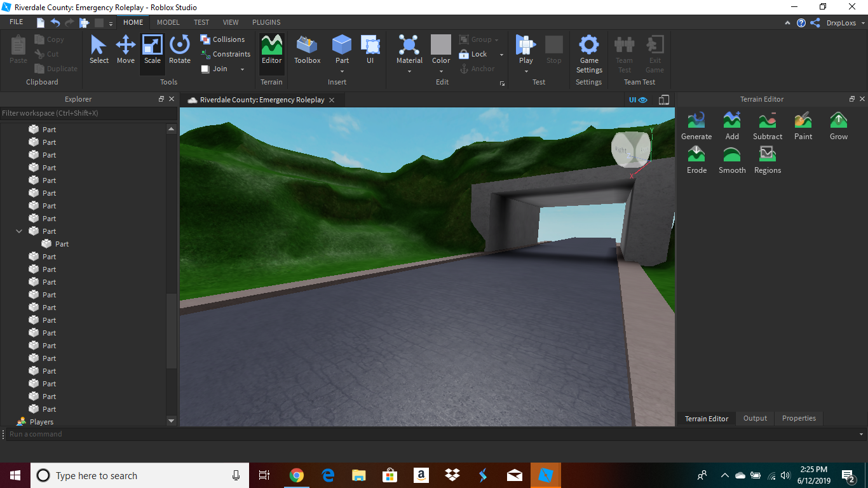Switch to the PLUGINS ribbon tab

[266, 22]
